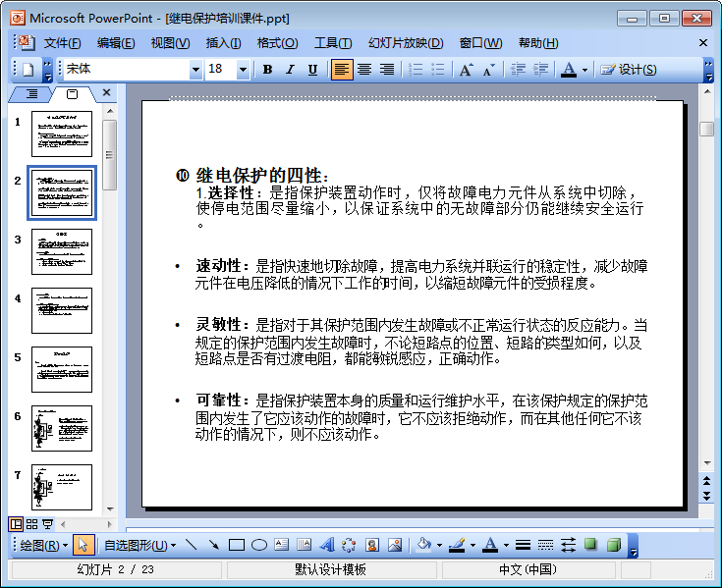Select the Arrow drawing tool
This screenshot has height=588, width=722.
coord(213,545)
